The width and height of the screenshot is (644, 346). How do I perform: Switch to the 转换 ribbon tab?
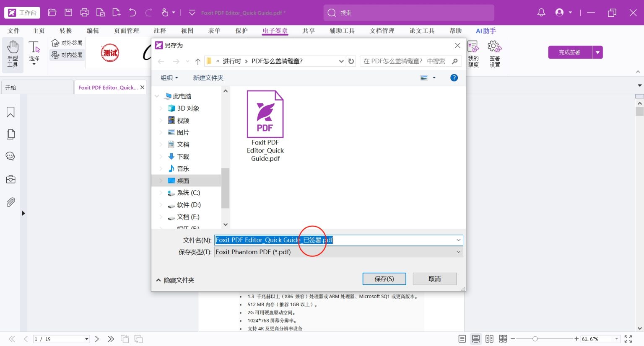66,31
